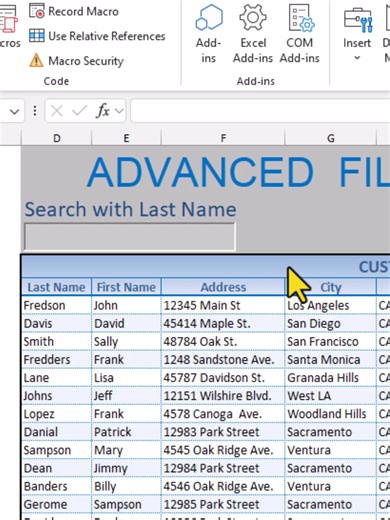
Task: Select cell containing Fredson
Action: tap(56, 305)
